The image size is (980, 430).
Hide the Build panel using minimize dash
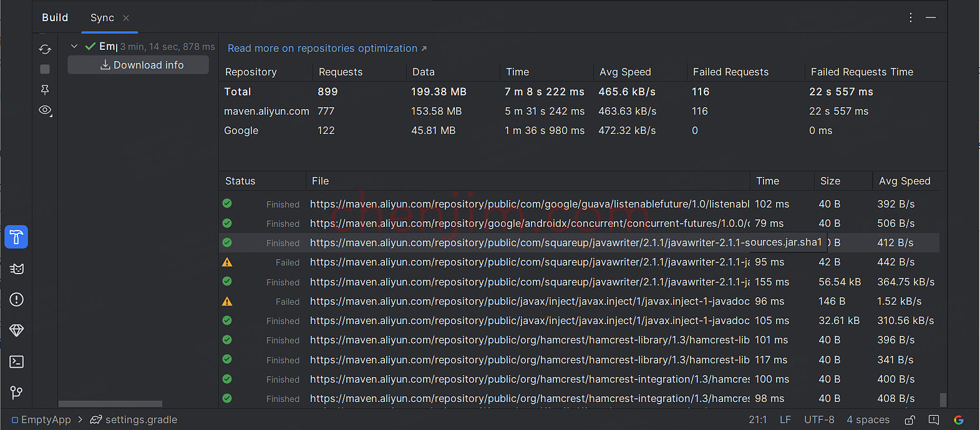click(931, 17)
